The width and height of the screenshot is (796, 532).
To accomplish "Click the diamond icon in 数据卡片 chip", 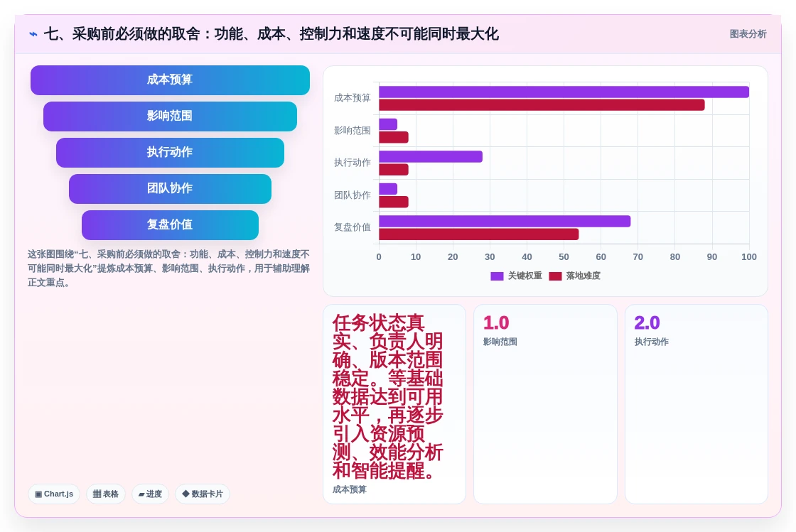I will click(x=185, y=494).
